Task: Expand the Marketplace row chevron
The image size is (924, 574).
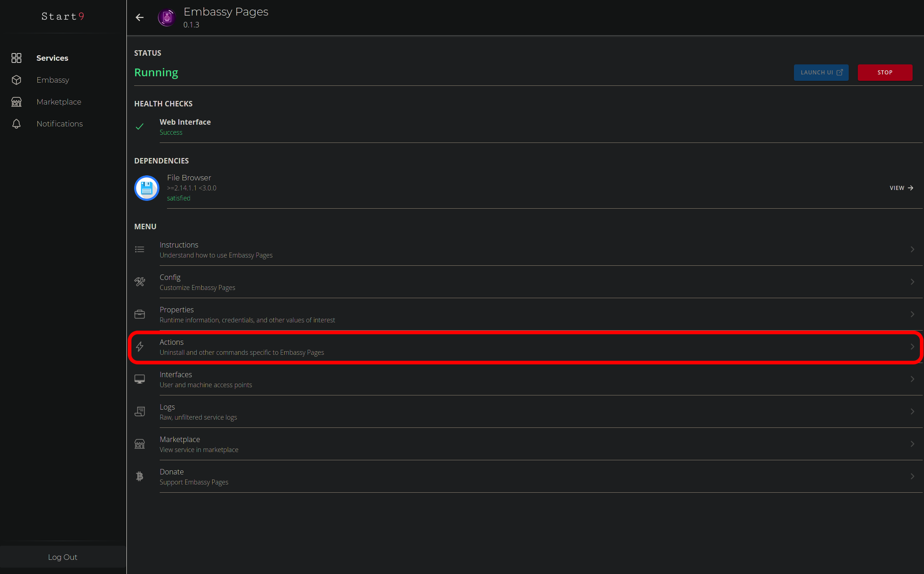Action: (912, 444)
